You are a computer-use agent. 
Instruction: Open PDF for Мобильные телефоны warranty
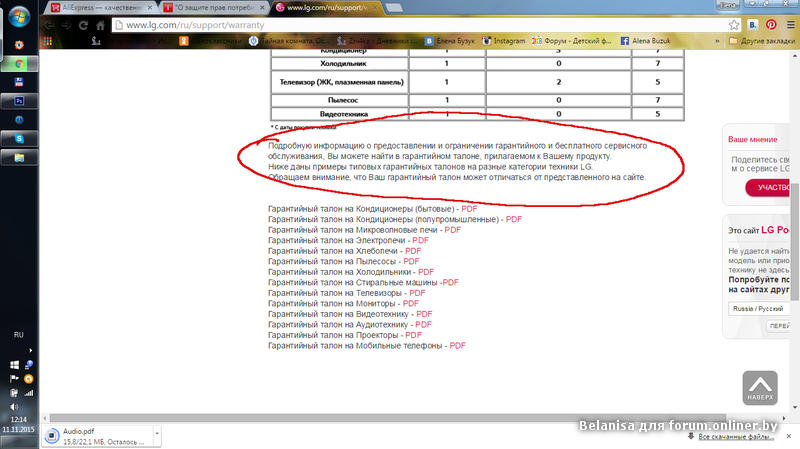click(458, 346)
